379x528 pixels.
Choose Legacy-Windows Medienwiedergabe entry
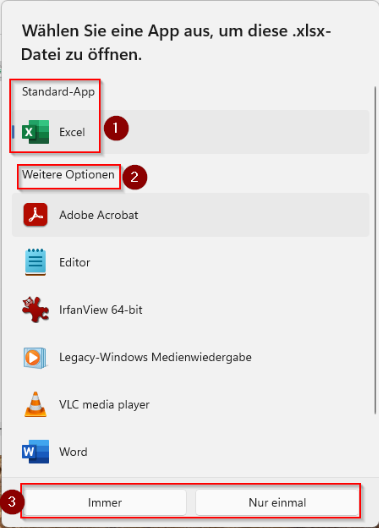[x=191, y=357]
